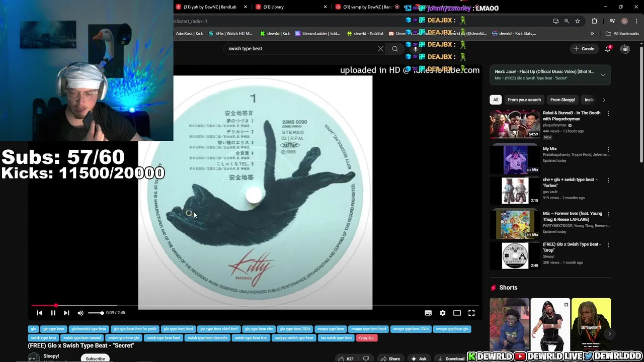Subscribe to the Sleepy! channel

[x=95, y=359]
